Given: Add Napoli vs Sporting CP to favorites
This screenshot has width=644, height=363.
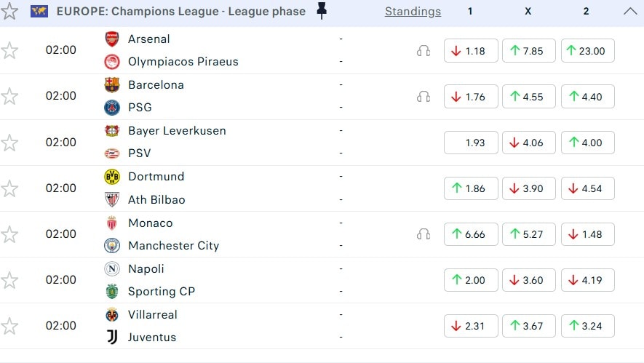Looking at the screenshot, I should point(9,280).
